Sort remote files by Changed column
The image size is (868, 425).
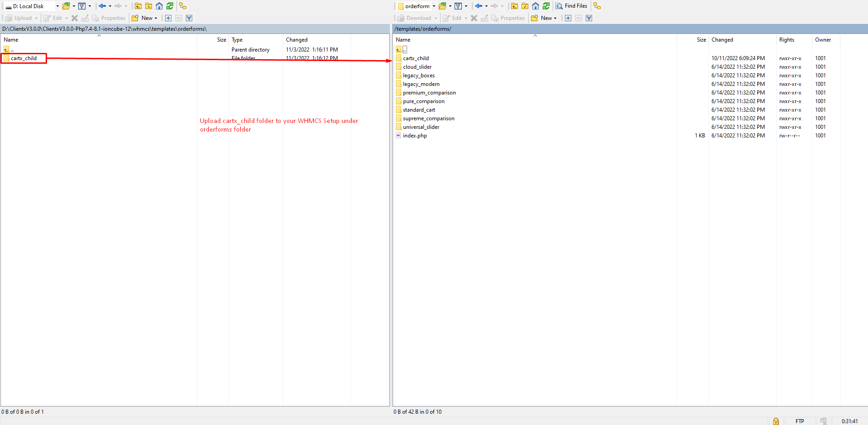click(x=722, y=40)
